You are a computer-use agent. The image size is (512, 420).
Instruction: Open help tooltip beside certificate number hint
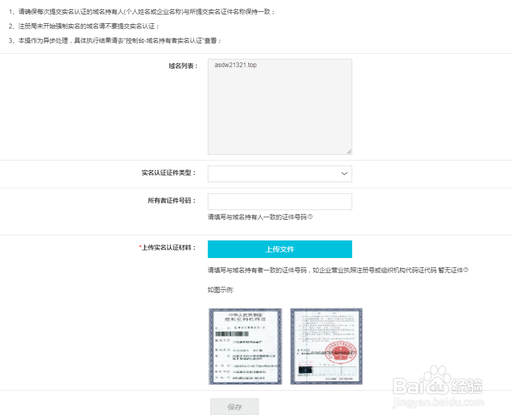pyautogui.click(x=310, y=216)
